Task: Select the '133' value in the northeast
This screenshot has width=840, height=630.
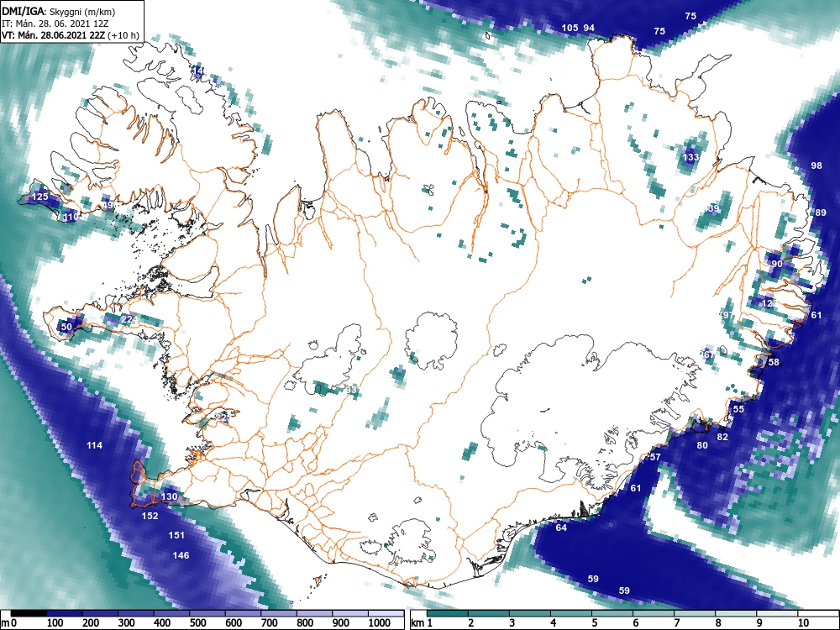Action: click(x=691, y=157)
